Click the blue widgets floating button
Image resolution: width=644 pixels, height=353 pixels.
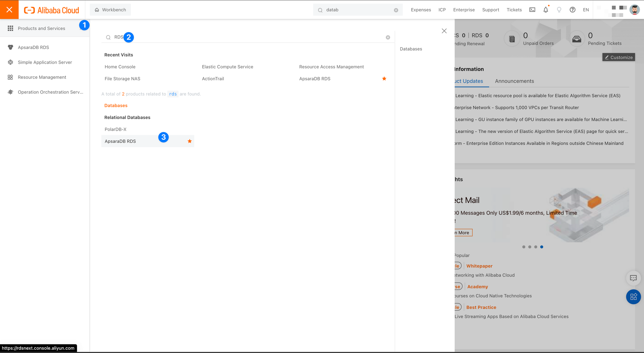(x=633, y=297)
